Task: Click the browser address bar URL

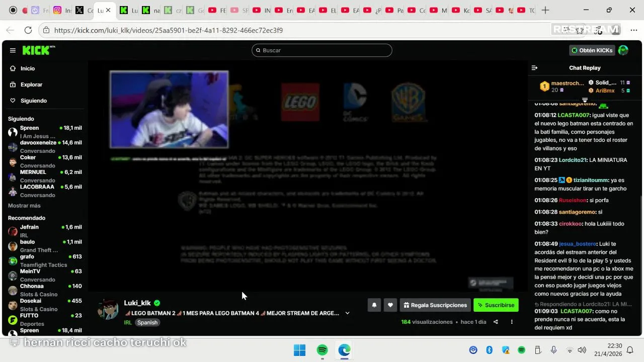Action: (169, 30)
